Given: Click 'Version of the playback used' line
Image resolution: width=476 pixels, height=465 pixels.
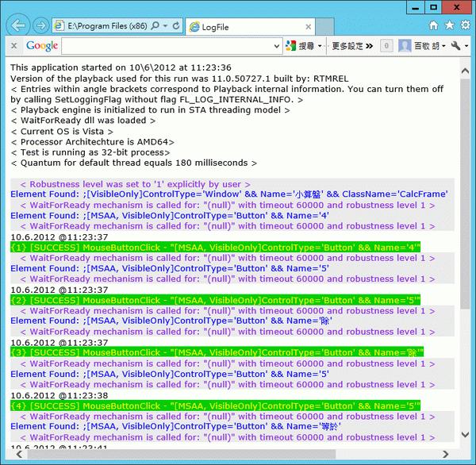Looking at the screenshot, I should 179,79.
